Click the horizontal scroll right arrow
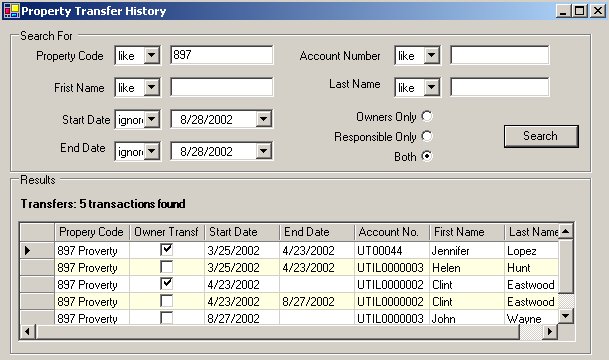Screen dimensions: 609x360 point(550,332)
